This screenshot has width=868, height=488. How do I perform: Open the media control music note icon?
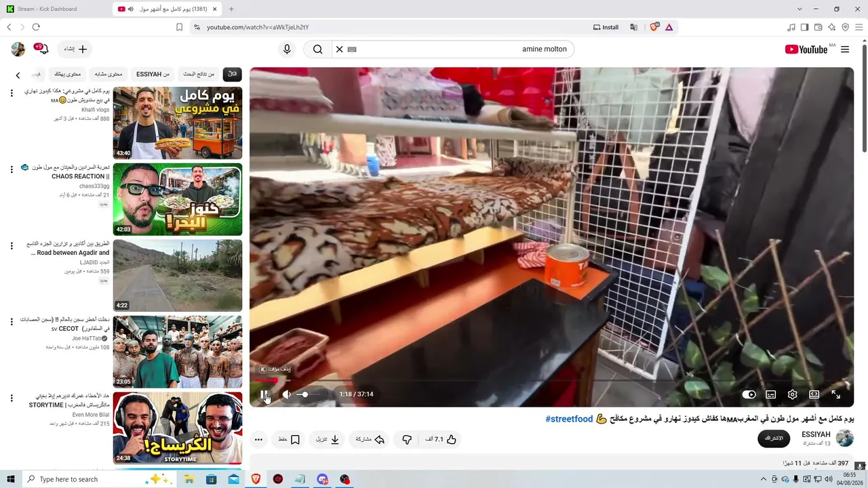tap(791, 27)
